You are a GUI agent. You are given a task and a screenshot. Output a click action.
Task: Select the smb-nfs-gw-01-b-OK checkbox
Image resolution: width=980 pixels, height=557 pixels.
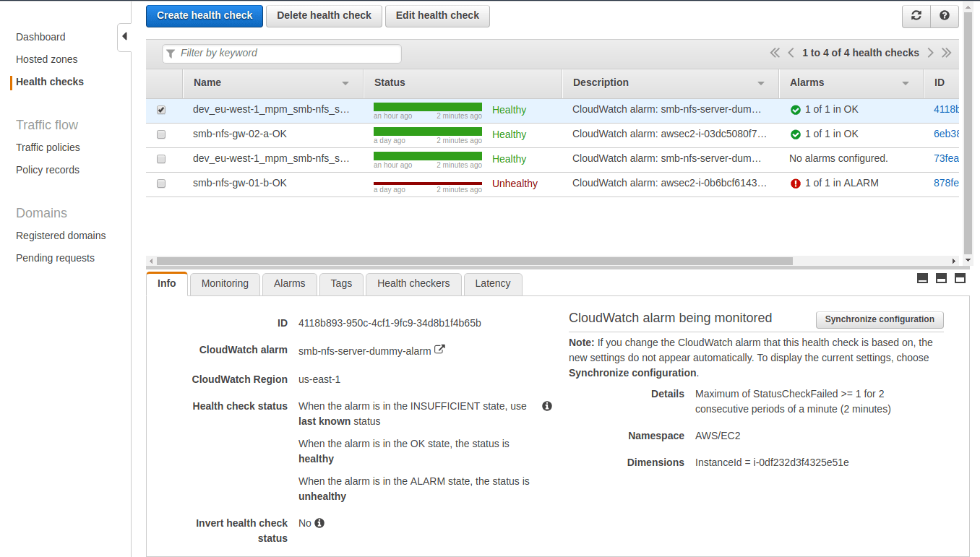click(x=161, y=183)
